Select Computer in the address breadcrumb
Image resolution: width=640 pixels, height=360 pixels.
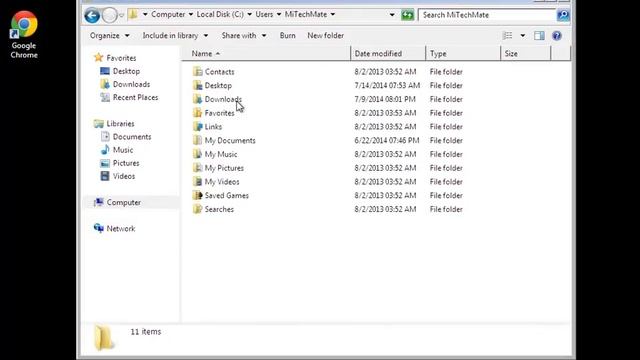point(168,14)
